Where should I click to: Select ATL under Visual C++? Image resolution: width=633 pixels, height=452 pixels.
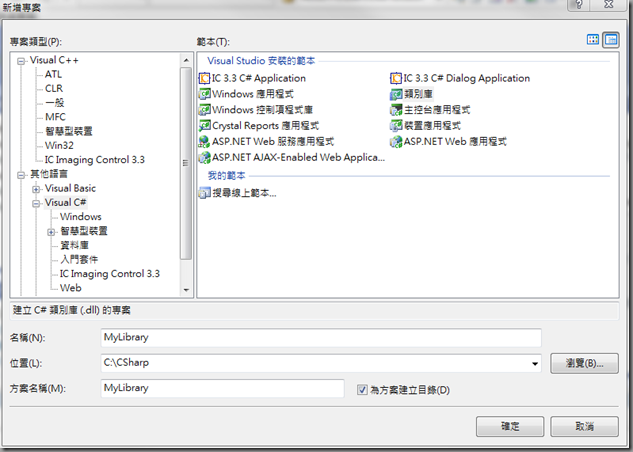(53, 74)
